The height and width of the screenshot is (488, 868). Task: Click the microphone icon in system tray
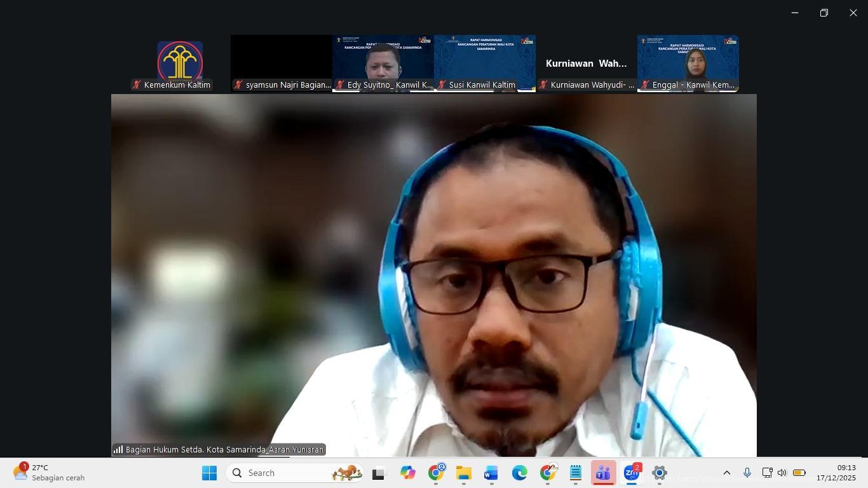tap(747, 473)
